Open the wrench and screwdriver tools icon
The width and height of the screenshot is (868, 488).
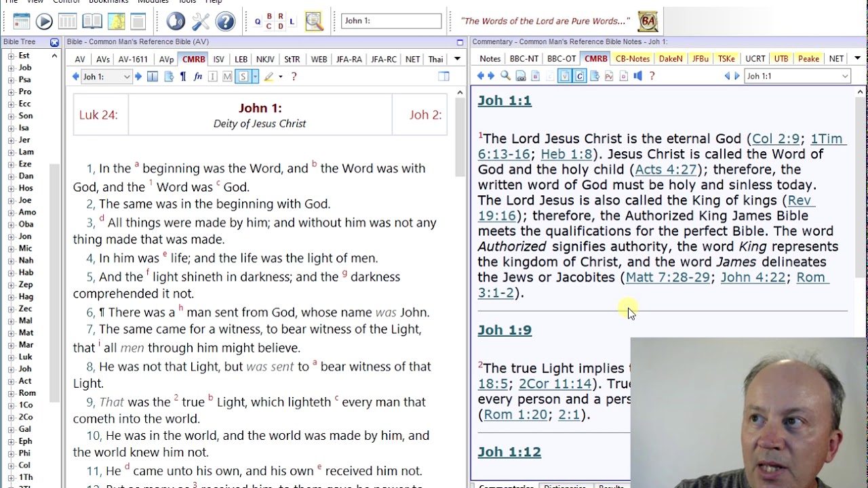coord(200,22)
